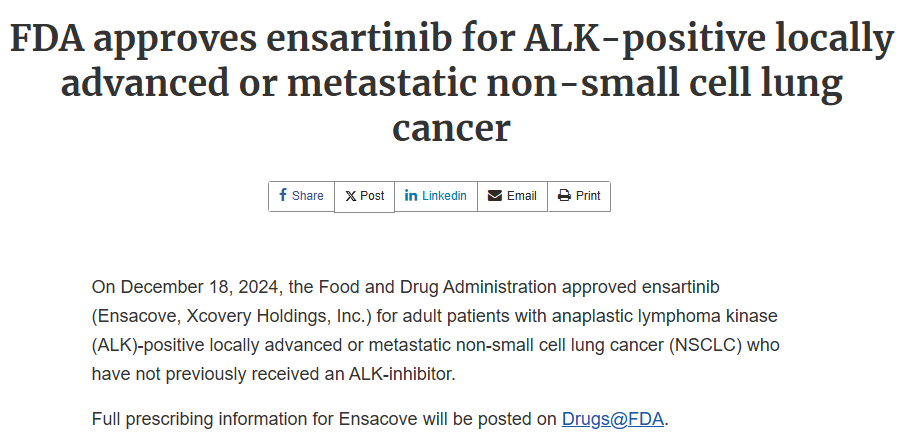Post this article to X
Viewport: 903px width, 437px height.
point(365,196)
